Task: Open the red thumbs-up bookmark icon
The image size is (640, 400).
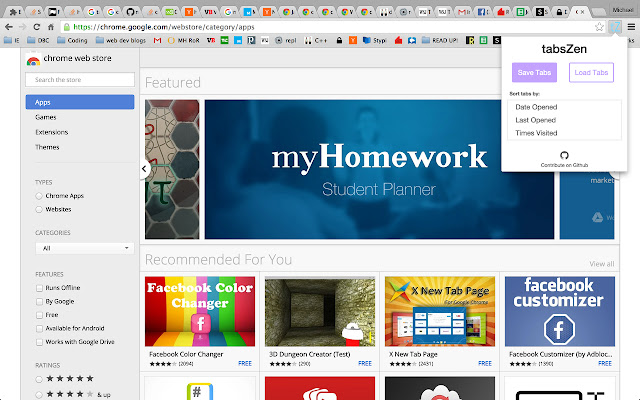Action: [398, 40]
